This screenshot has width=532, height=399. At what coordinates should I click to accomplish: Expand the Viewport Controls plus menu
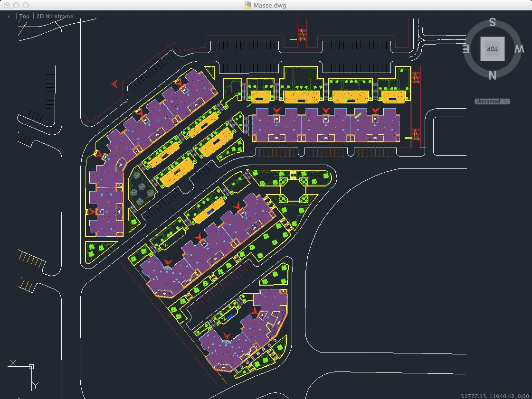(x=9, y=16)
